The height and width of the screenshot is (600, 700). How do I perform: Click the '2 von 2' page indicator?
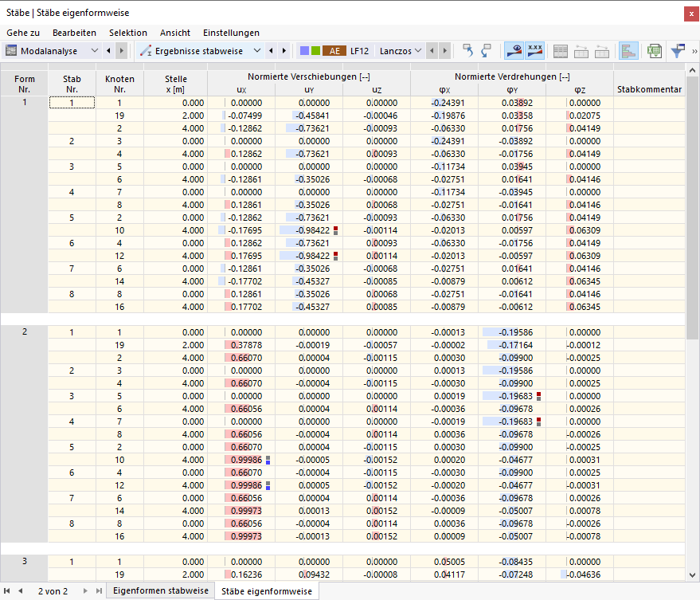[53, 591]
